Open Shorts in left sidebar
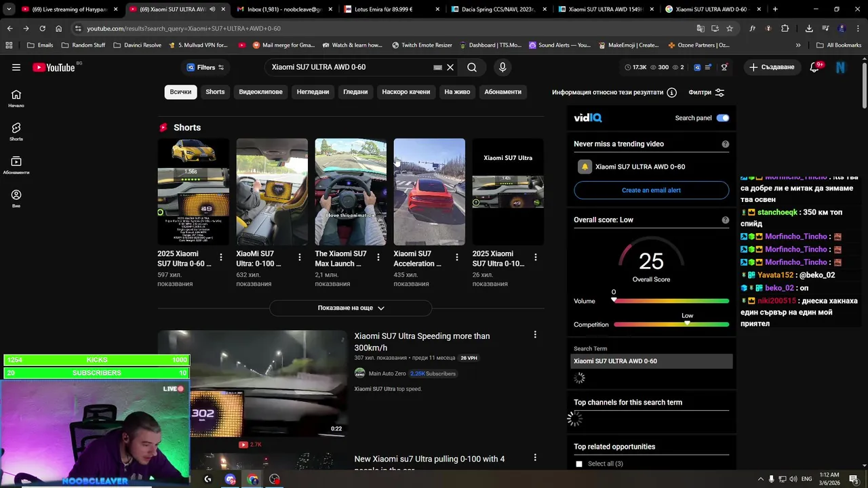 (x=16, y=131)
